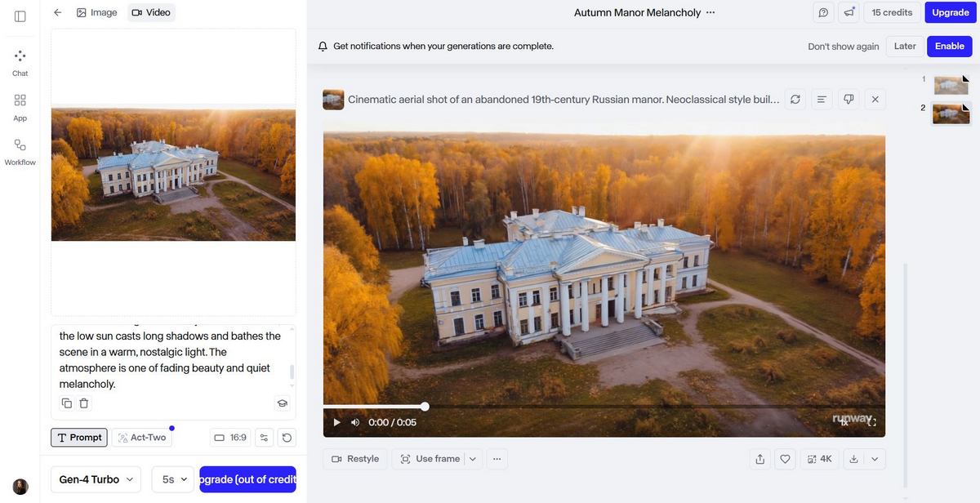Click the regenerate icon beside prompt title
This screenshot has width=980, height=503.
coord(795,100)
